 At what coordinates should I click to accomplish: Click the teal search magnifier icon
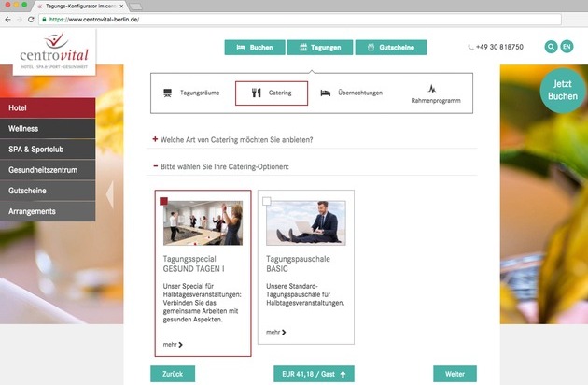(x=551, y=47)
